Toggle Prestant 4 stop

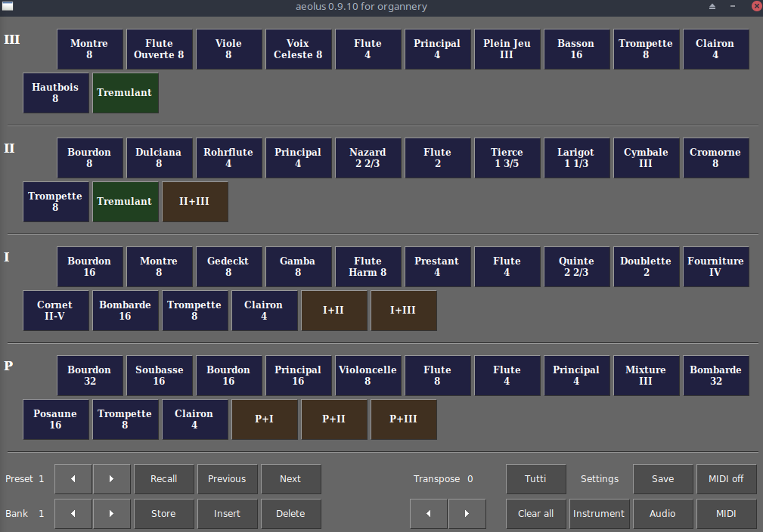[x=438, y=267]
